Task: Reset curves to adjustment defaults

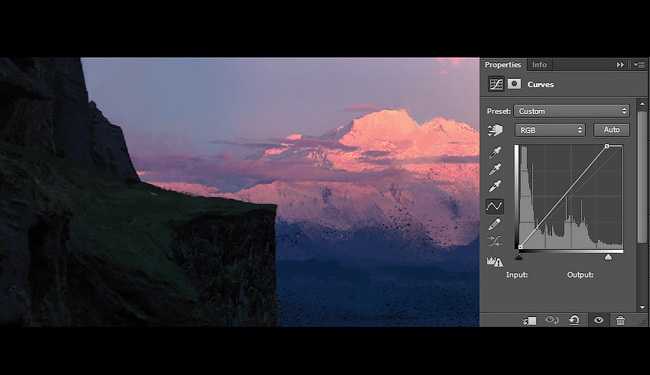Action: pos(574,320)
